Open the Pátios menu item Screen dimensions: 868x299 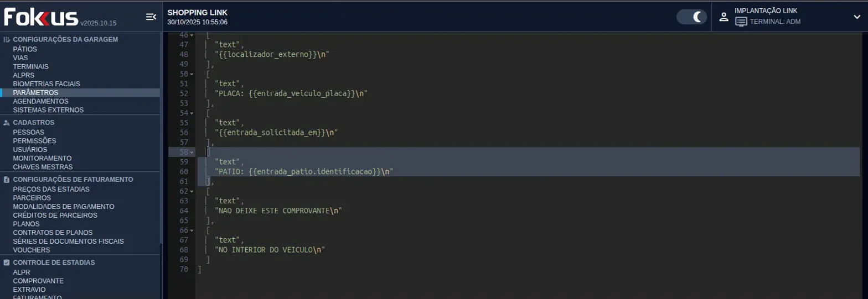(x=25, y=49)
